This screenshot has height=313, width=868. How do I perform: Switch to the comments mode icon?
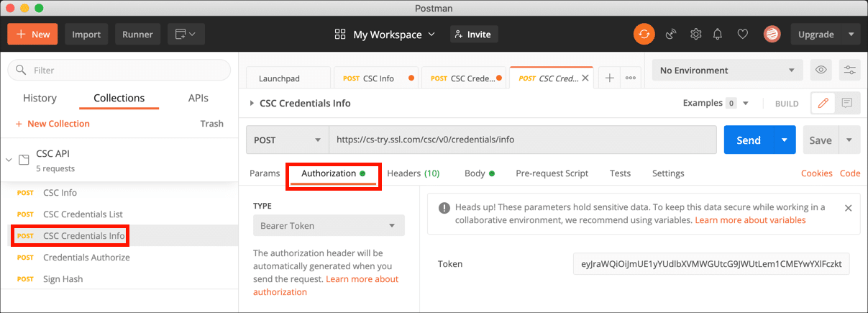(846, 104)
